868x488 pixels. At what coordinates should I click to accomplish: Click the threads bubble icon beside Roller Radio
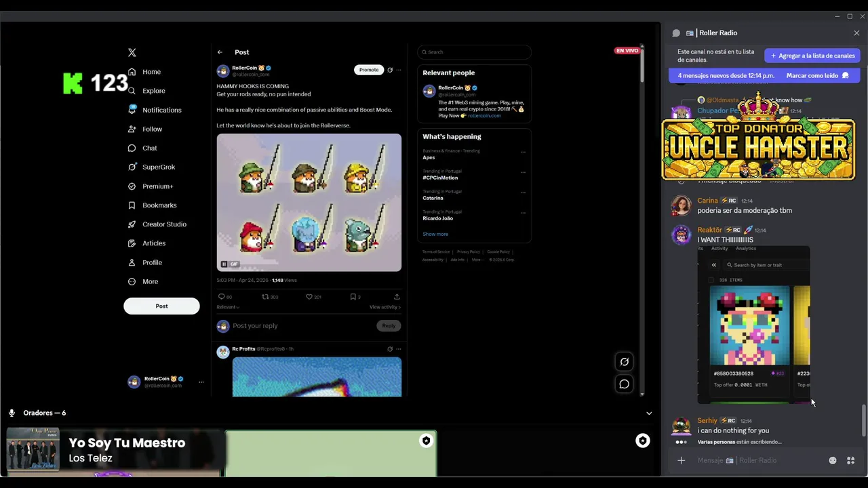pos(676,33)
